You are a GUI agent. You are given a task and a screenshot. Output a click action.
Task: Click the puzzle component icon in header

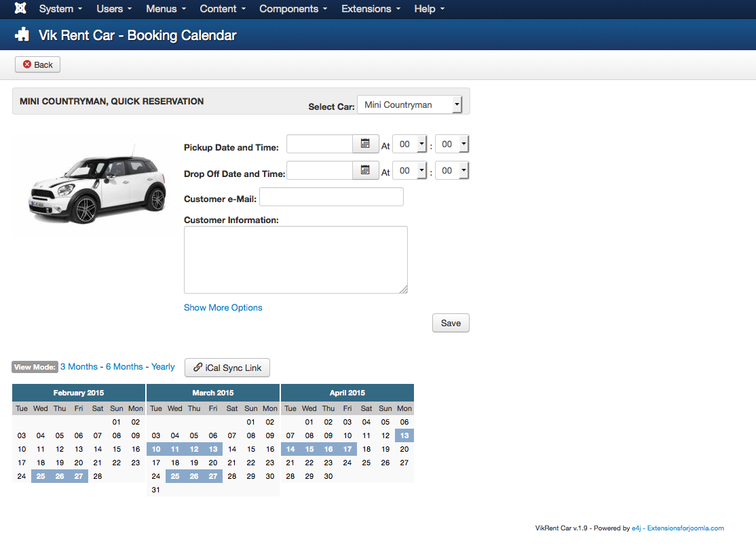[22, 35]
